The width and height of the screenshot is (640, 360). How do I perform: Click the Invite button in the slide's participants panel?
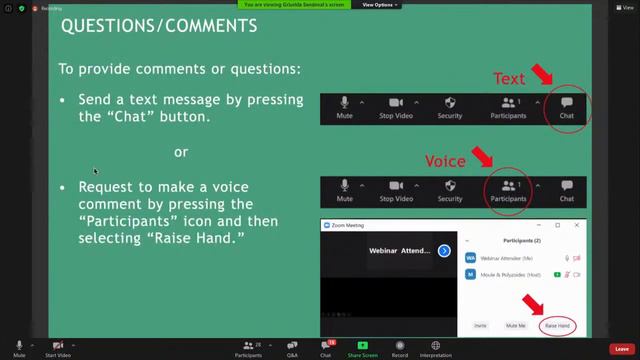coord(480,326)
